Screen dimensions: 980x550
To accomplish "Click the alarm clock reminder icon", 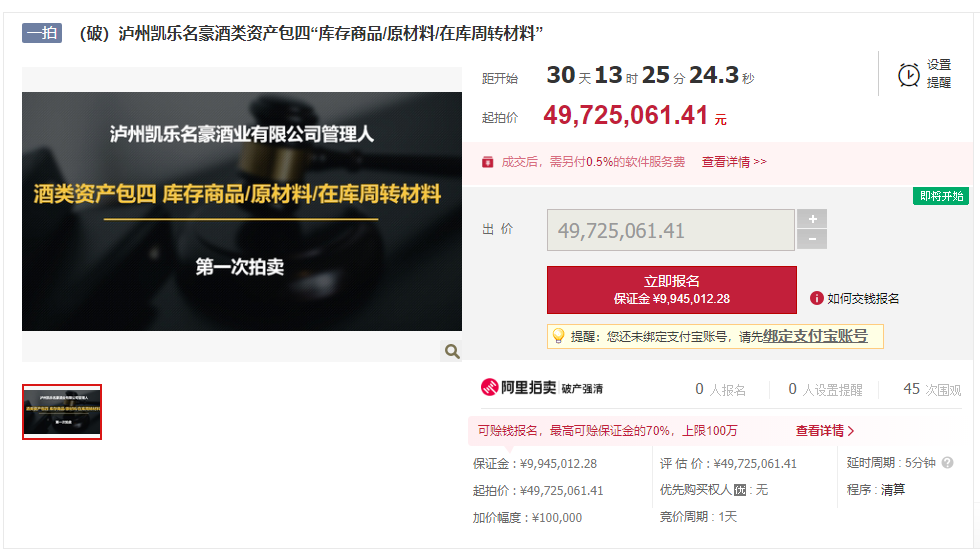I will 909,75.
